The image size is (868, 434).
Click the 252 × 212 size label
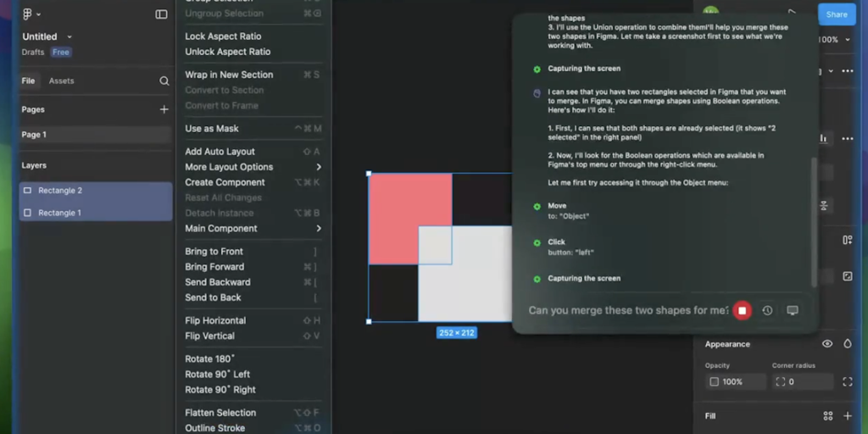click(456, 333)
